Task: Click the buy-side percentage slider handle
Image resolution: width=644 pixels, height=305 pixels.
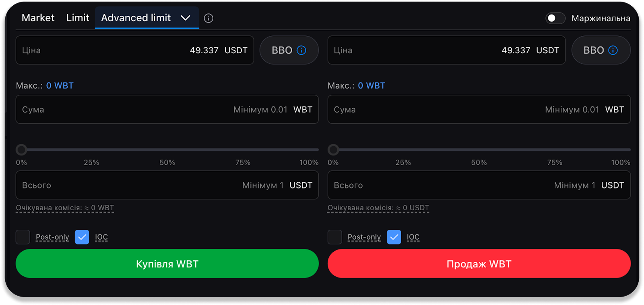Action: pos(21,150)
